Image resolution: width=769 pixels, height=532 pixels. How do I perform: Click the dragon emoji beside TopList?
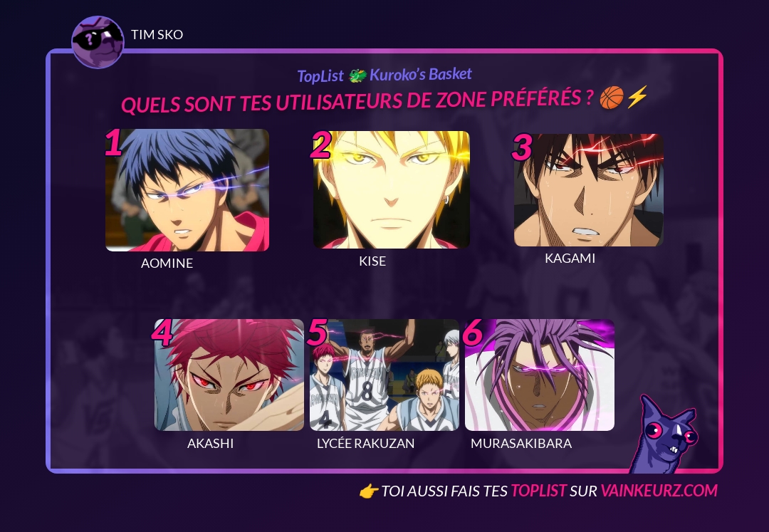coord(357,76)
